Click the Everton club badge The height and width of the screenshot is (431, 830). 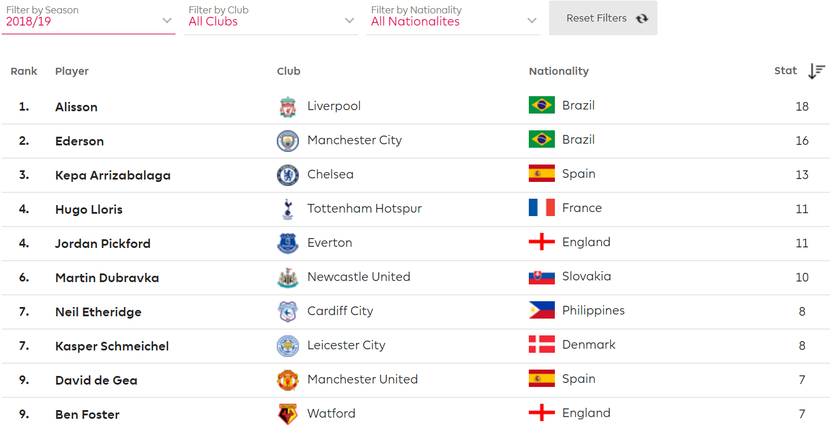pos(288,243)
